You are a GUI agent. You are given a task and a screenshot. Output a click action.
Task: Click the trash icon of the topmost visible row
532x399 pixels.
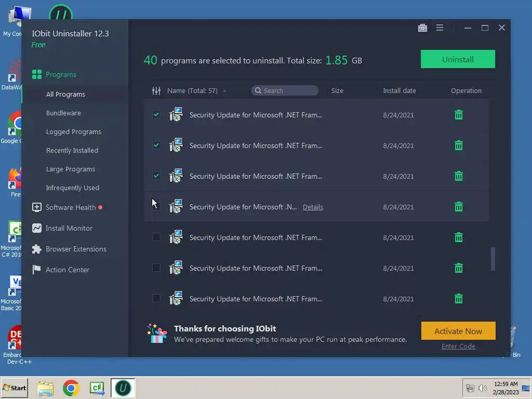[x=458, y=115]
